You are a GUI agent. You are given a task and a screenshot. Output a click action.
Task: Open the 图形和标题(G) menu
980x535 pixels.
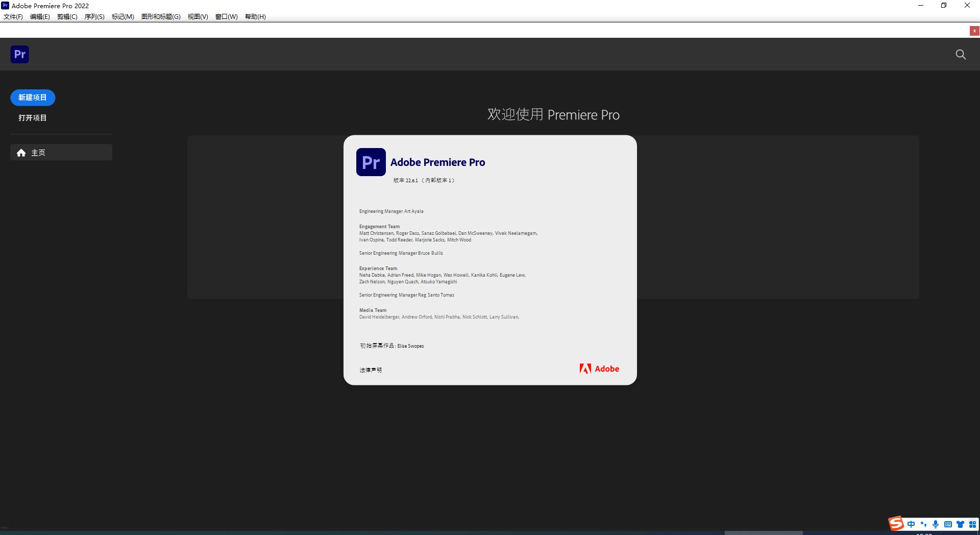coord(160,16)
